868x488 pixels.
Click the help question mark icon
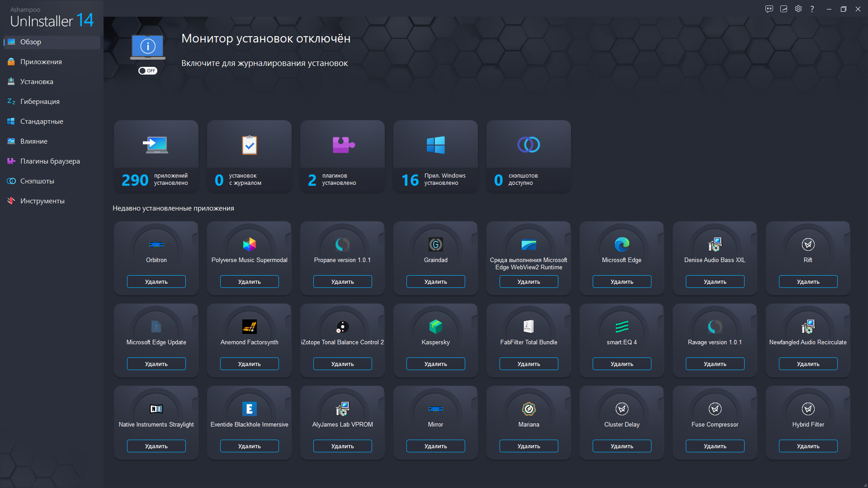point(812,9)
